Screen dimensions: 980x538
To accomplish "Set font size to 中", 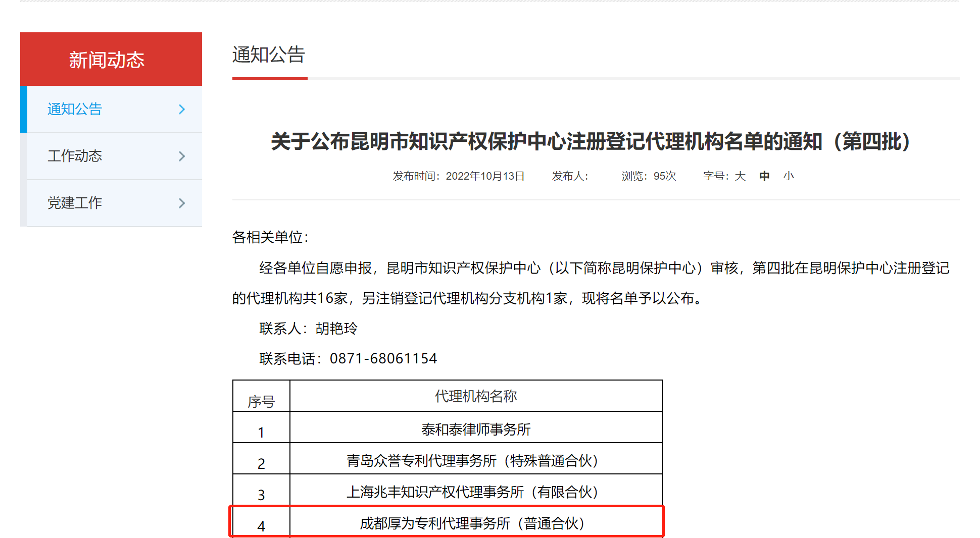I will click(764, 176).
